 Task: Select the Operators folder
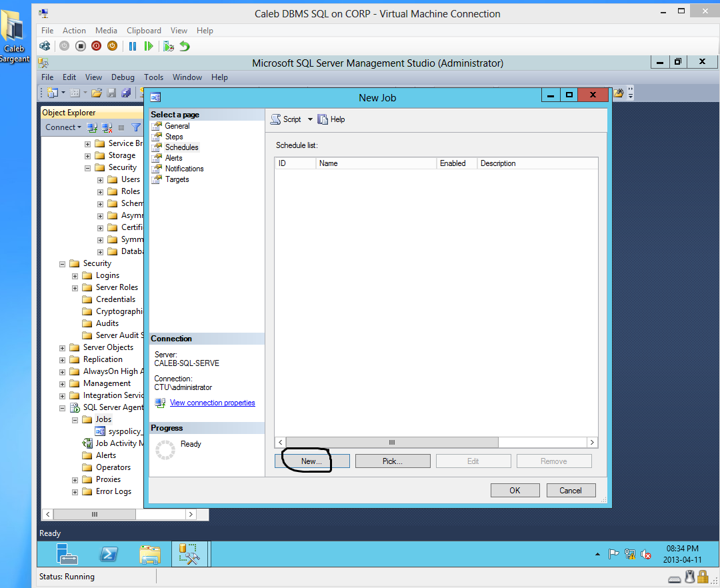113,467
